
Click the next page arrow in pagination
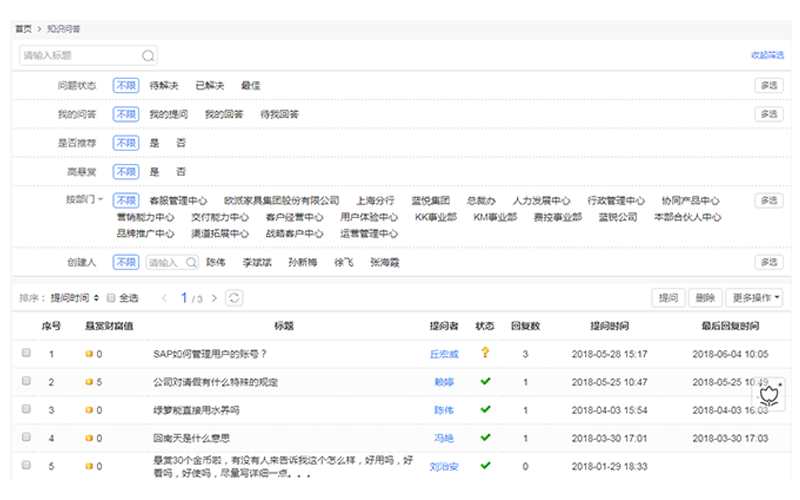coord(213,298)
